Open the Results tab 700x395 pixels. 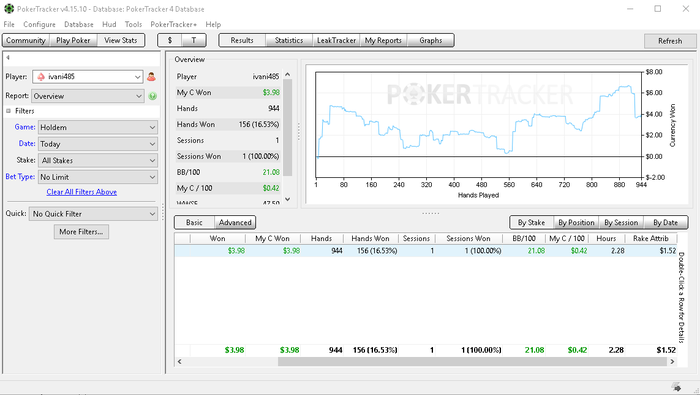(x=242, y=40)
